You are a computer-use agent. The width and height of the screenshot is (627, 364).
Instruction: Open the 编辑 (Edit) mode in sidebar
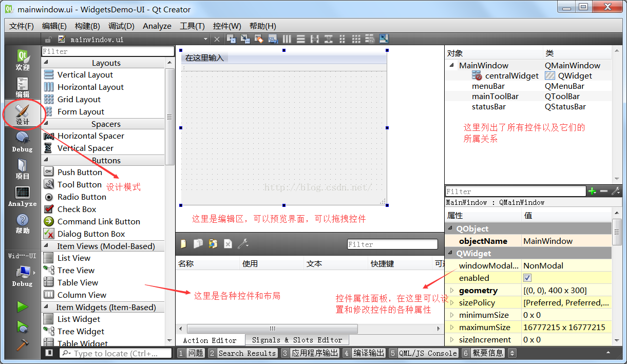point(23,87)
